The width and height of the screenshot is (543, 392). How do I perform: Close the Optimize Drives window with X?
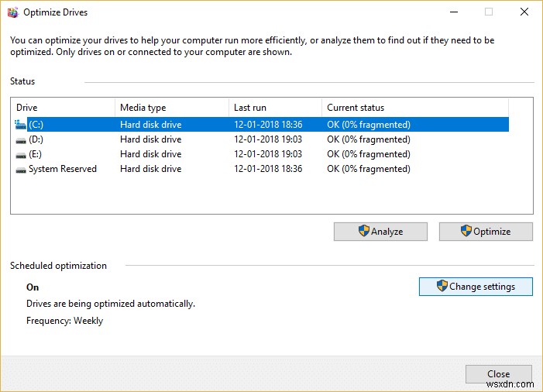click(524, 12)
